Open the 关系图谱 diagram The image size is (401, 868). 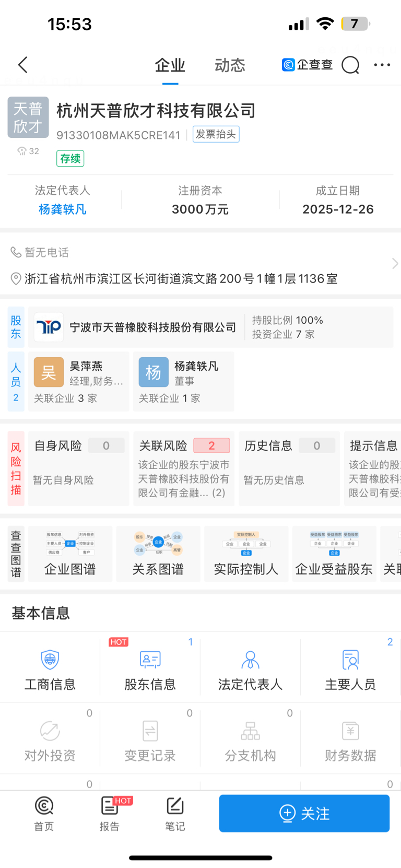point(158,554)
